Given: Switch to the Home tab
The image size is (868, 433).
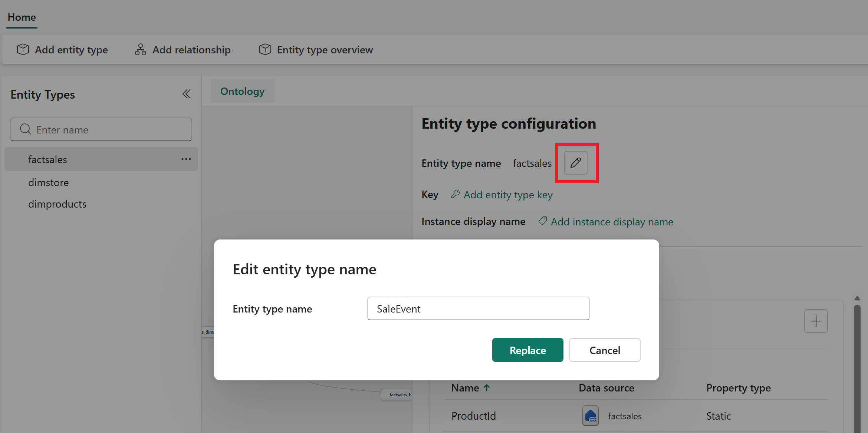Looking at the screenshot, I should (21, 17).
